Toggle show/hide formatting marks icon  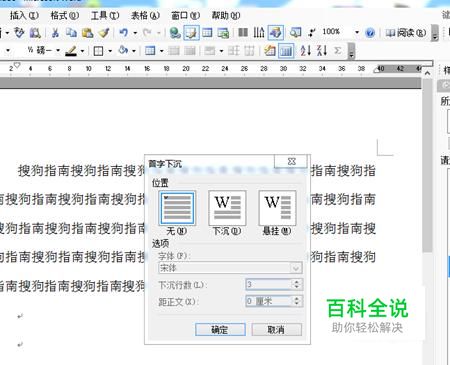coord(312,33)
